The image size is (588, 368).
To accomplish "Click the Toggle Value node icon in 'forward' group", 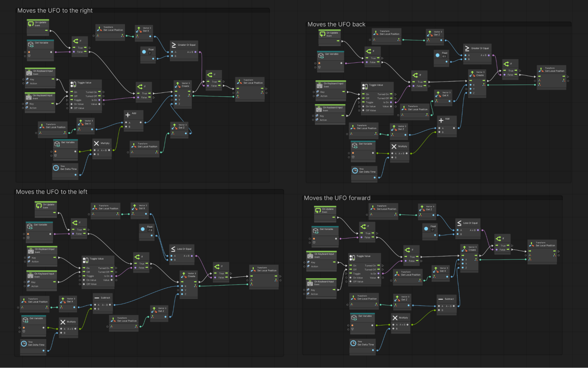I will 352,258.
